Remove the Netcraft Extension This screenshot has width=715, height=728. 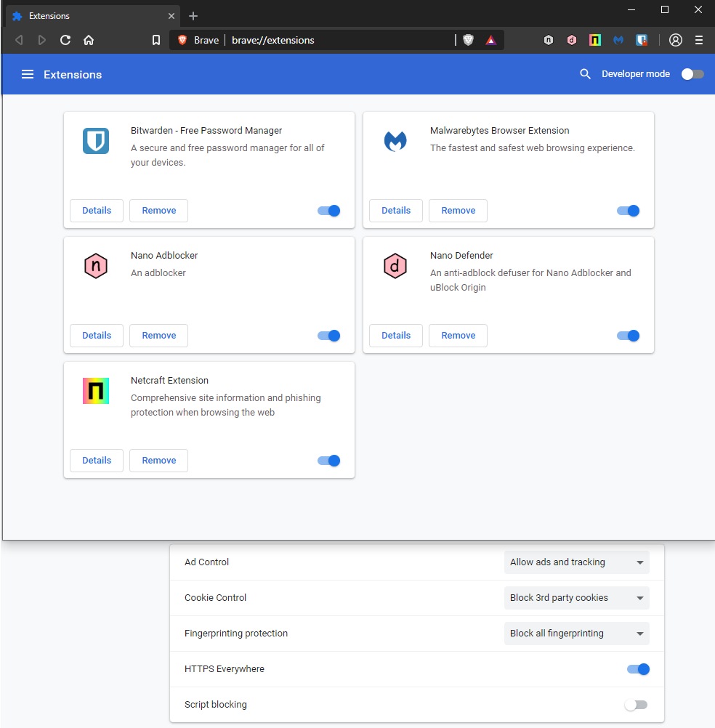point(158,461)
